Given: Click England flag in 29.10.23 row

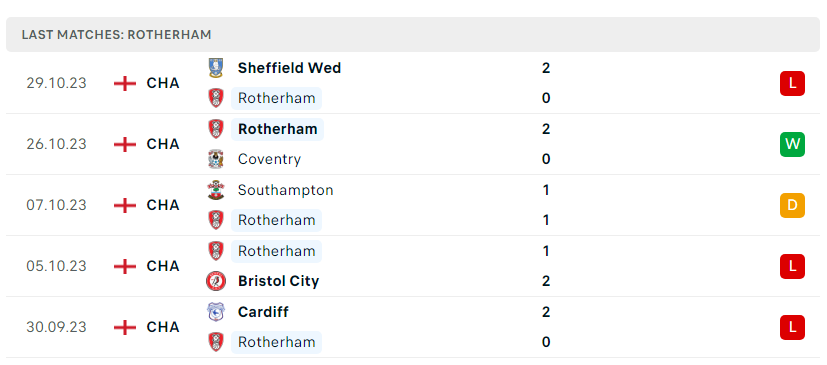Looking at the screenshot, I should (x=125, y=83).
